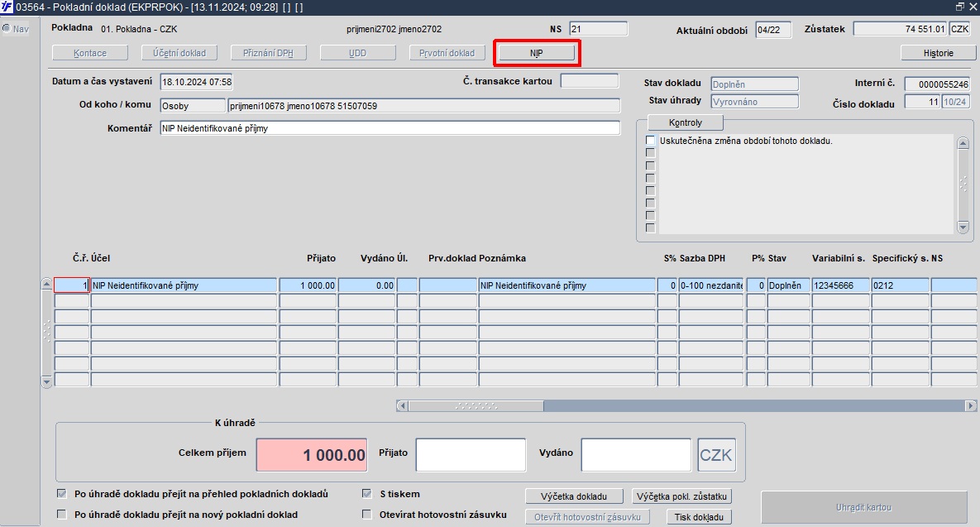Viewport: 980px width, 527px height.
Task: Click Přijato cell 1 000.00
Action: (x=308, y=285)
